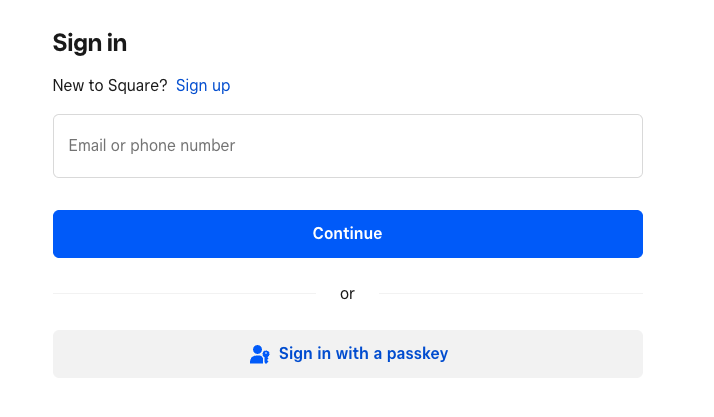Click the passkey person-key icon
The width and height of the screenshot is (714, 417).
point(260,354)
